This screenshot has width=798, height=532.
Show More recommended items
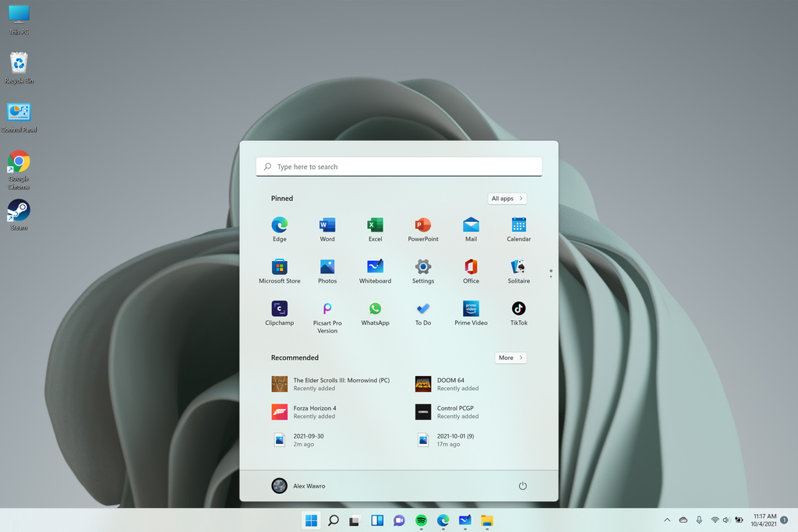click(x=510, y=358)
